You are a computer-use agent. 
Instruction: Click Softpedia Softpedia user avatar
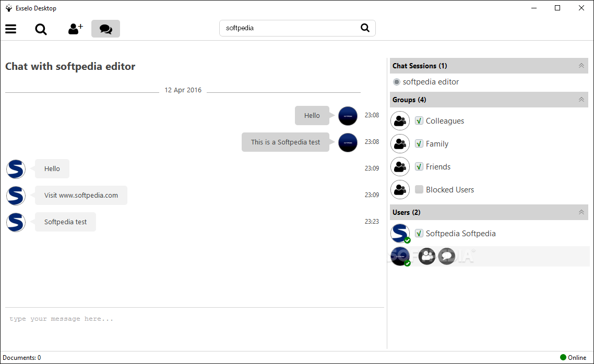pyautogui.click(x=400, y=234)
